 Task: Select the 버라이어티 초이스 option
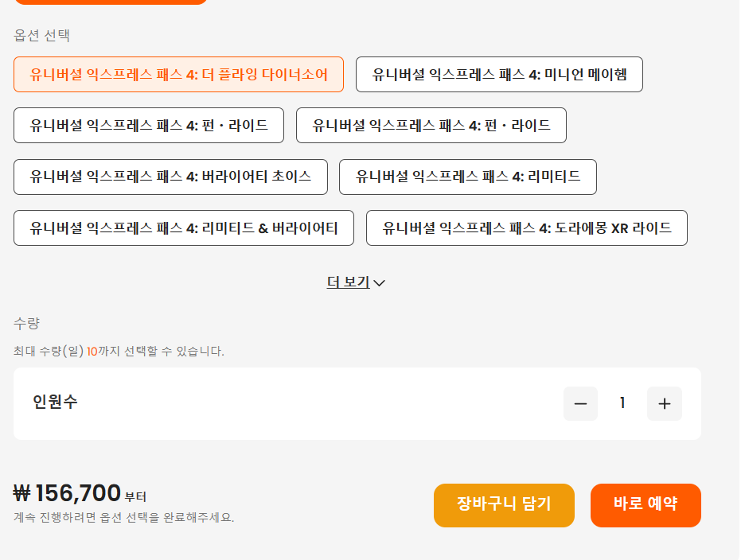[x=170, y=177]
